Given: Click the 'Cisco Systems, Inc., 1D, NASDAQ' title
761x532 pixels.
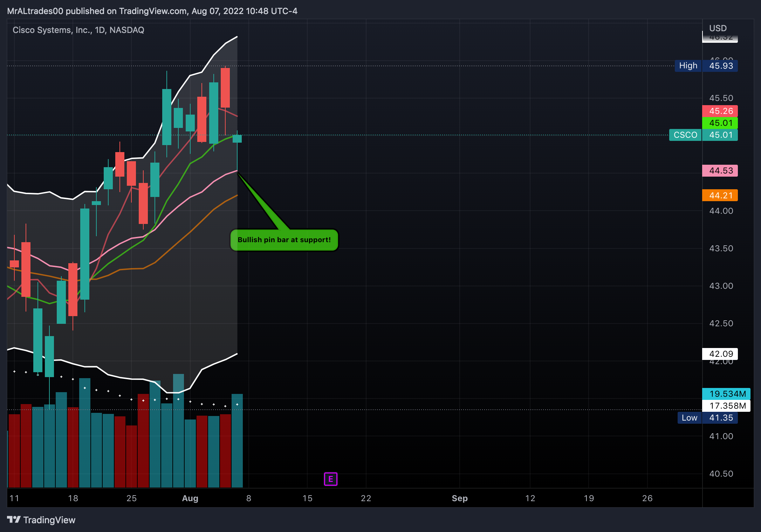Looking at the screenshot, I should tap(78, 30).
